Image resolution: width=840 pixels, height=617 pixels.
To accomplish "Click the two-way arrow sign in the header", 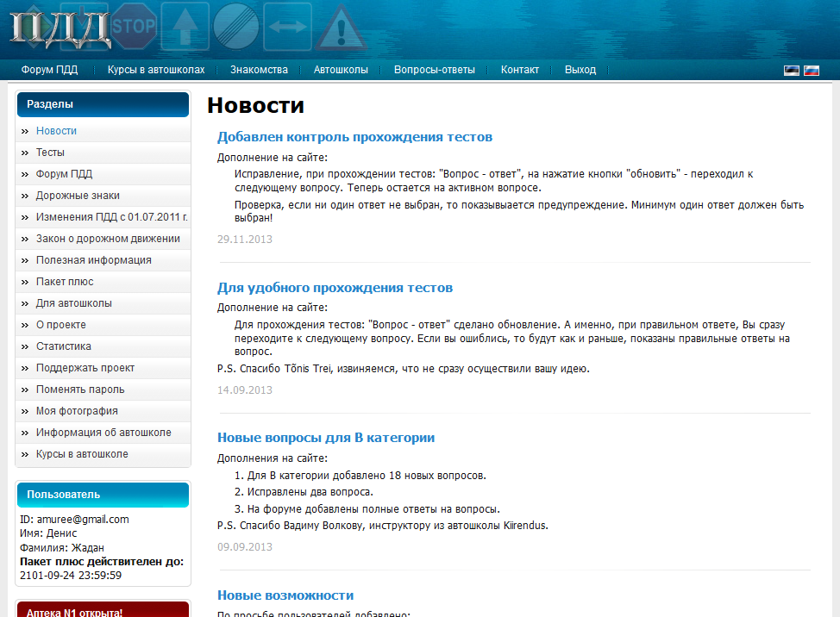I will [287, 26].
